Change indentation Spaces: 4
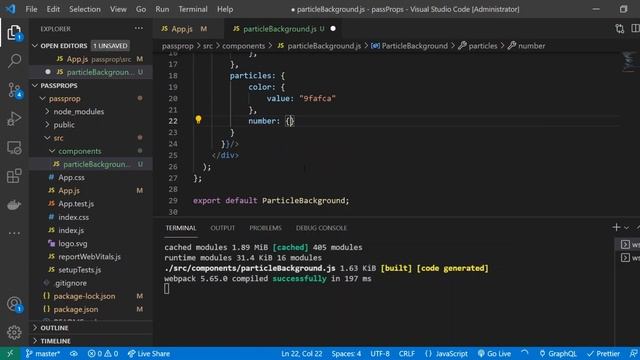 pyautogui.click(x=346, y=353)
